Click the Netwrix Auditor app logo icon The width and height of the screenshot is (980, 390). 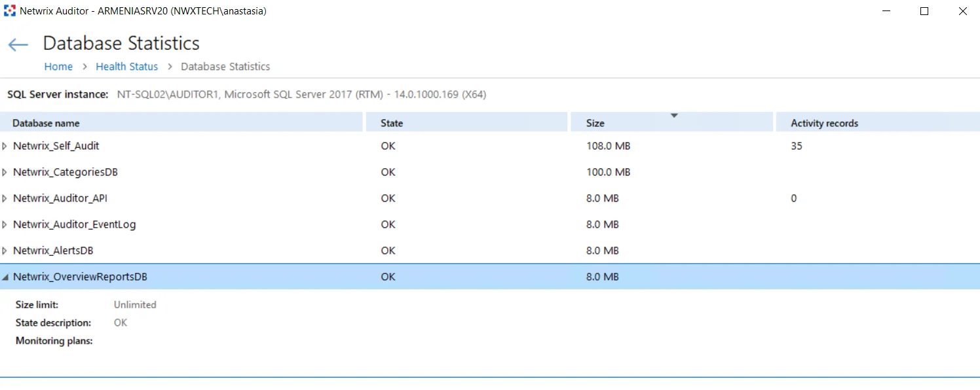click(x=10, y=10)
